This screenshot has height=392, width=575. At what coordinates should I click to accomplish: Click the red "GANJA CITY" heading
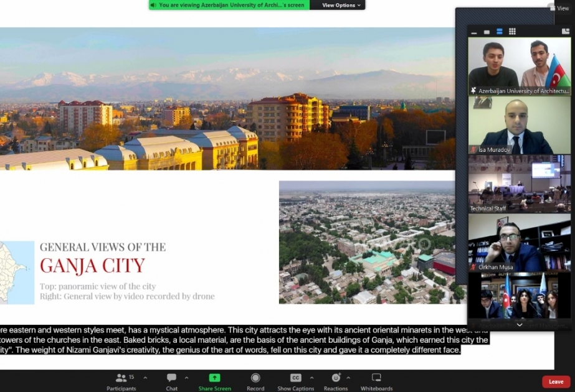point(92,266)
